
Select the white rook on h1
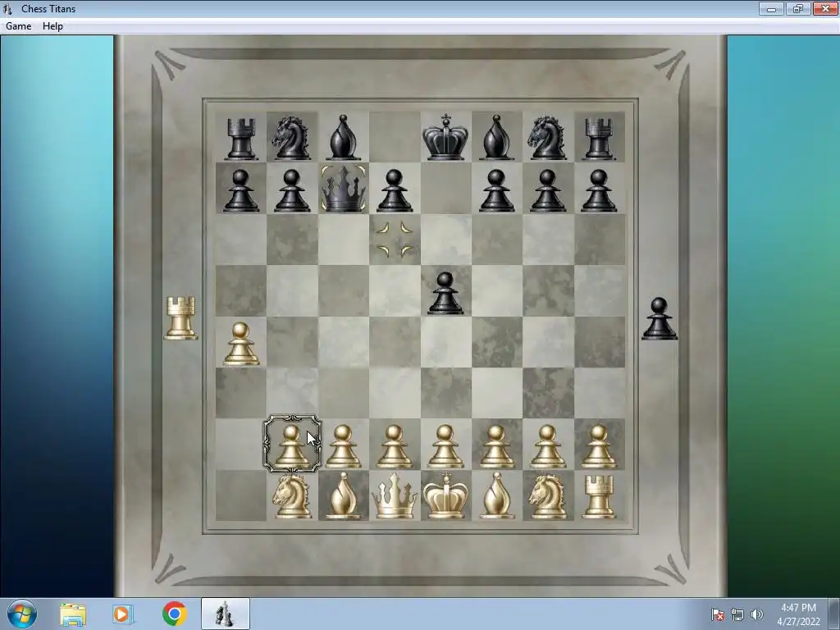(598, 498)
